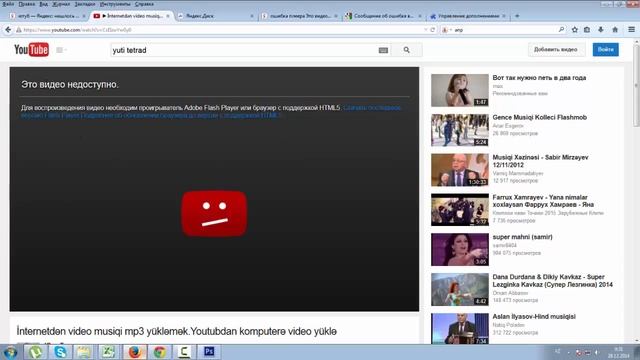
Task: Open 'Farrux Xamrayev - Yana nimalar' video title
Action: coord(543,201)
